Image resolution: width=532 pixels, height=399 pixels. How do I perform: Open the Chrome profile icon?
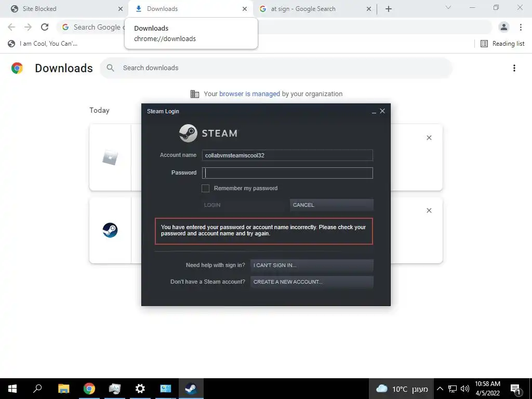coord(504,27)
